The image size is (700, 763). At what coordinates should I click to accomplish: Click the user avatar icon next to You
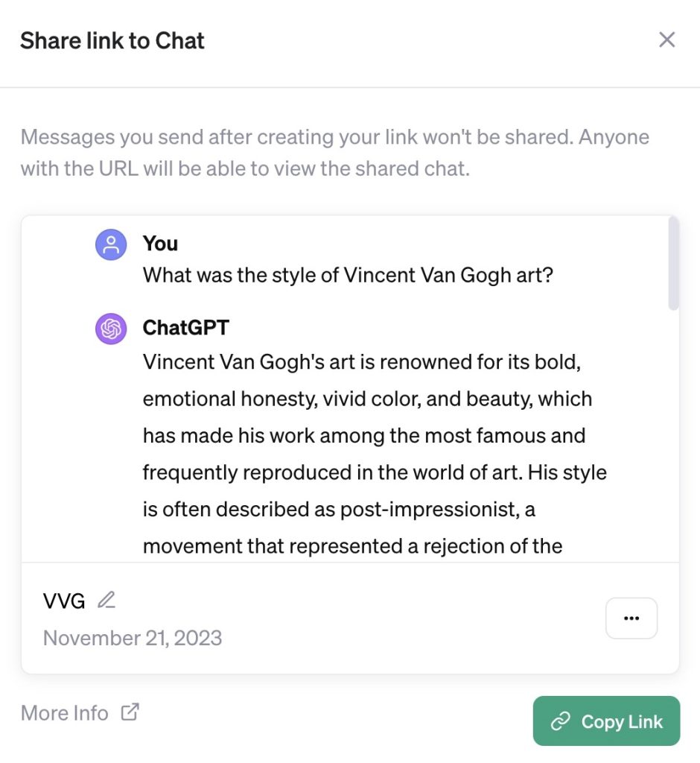(x=111, y=244)
